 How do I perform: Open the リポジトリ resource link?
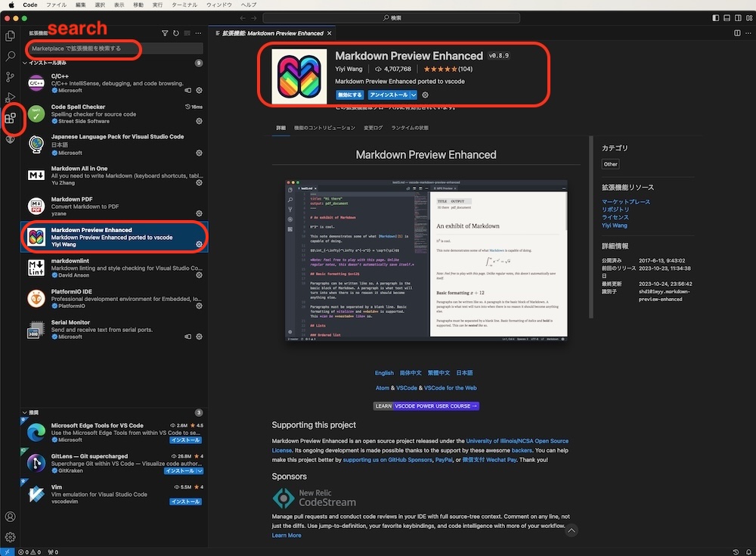615,210
